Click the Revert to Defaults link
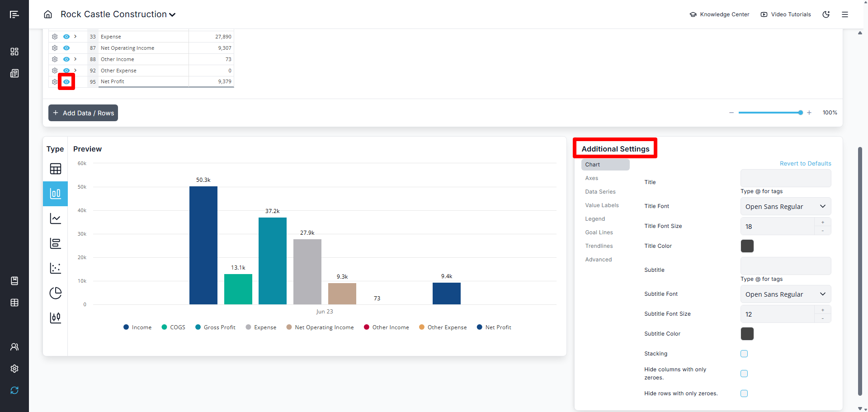The height and width of the screenshot is (412, 868). coord(805,164)
